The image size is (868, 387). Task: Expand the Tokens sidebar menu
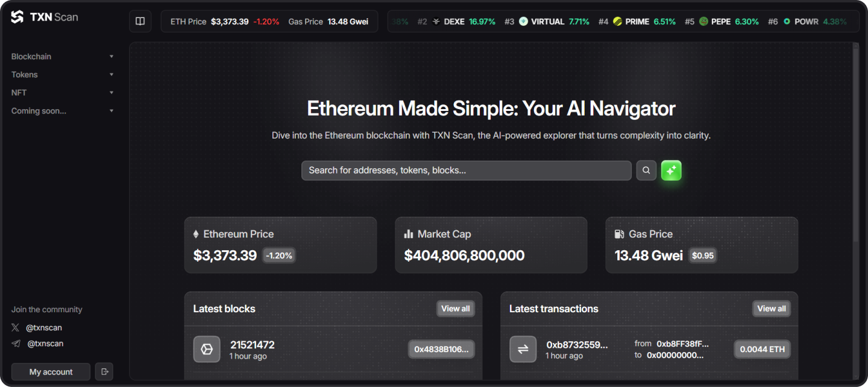pos(63,75)
